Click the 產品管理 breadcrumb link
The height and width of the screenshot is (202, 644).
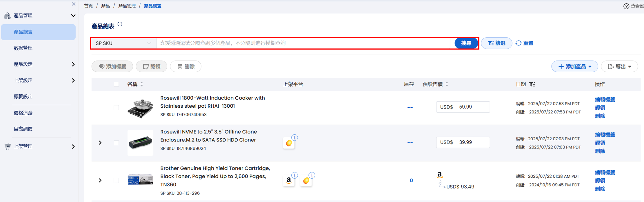click(127, 6)
